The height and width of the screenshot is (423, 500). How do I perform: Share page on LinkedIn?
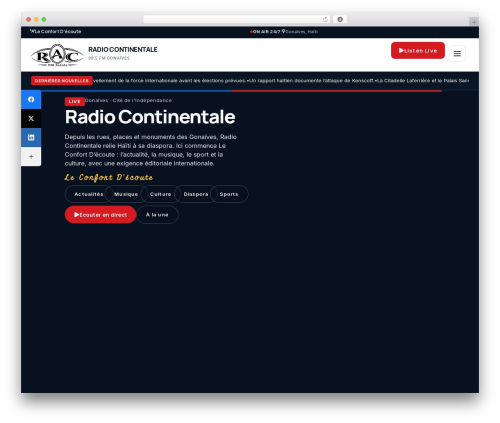(x=31, y=137)
